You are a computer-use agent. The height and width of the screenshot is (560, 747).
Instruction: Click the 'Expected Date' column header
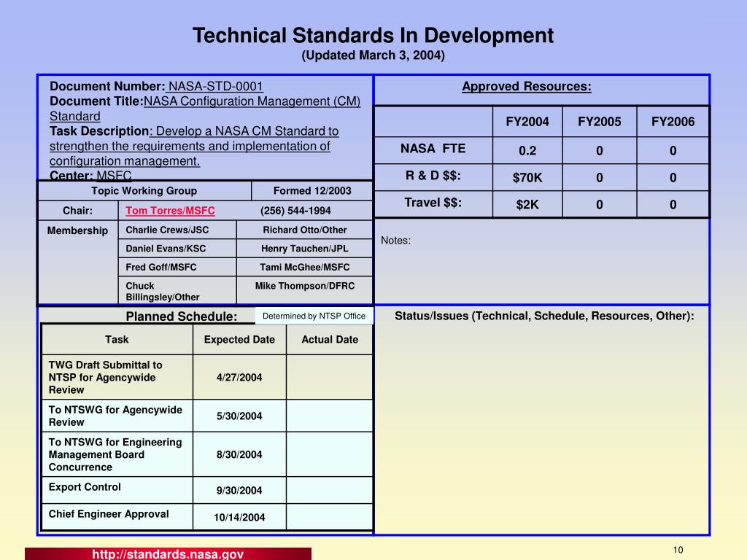click(239, 340)
